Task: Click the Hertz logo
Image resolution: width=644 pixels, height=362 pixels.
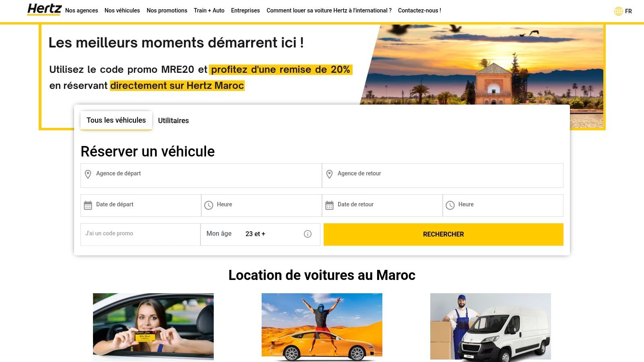Action: [x=44, y=9]
